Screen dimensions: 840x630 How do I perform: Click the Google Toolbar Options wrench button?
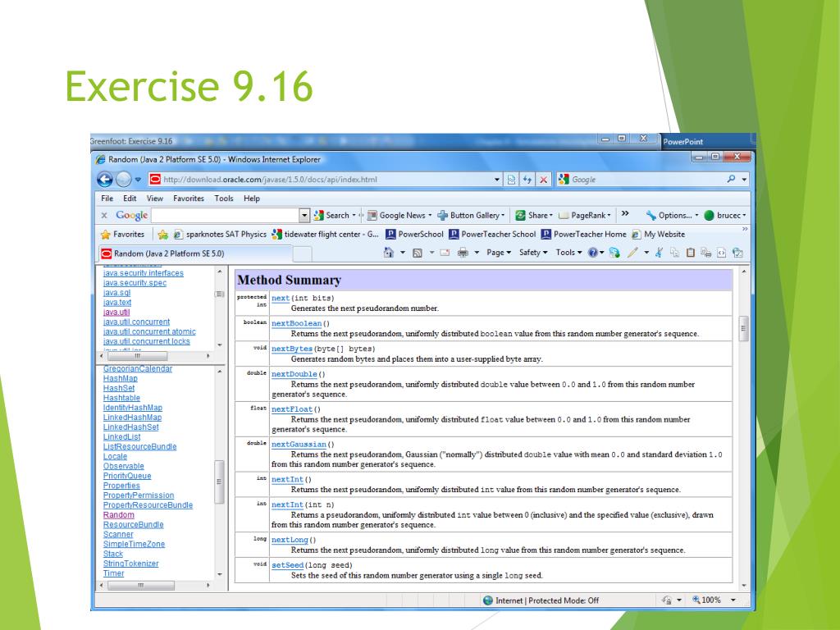pyautogui.click(x=673, y=216)
